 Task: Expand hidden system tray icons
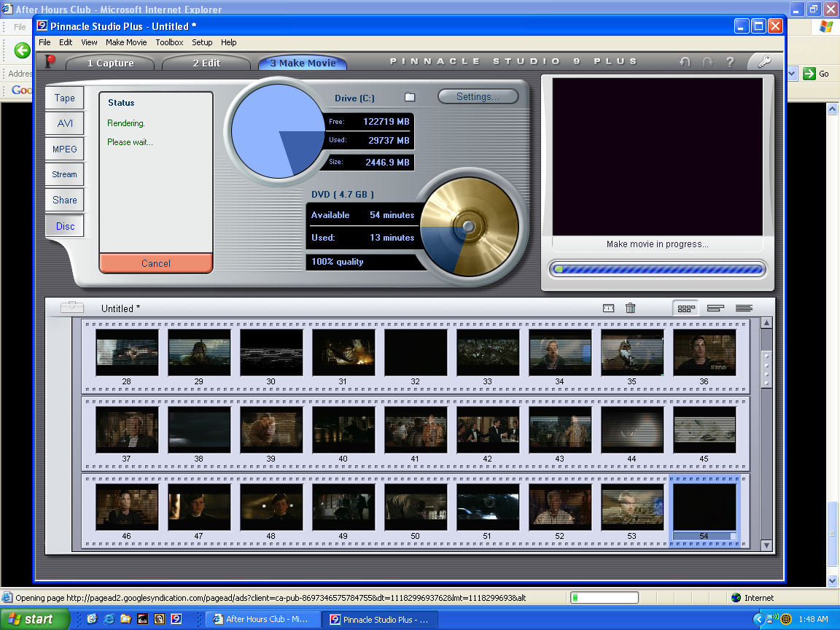758,619
